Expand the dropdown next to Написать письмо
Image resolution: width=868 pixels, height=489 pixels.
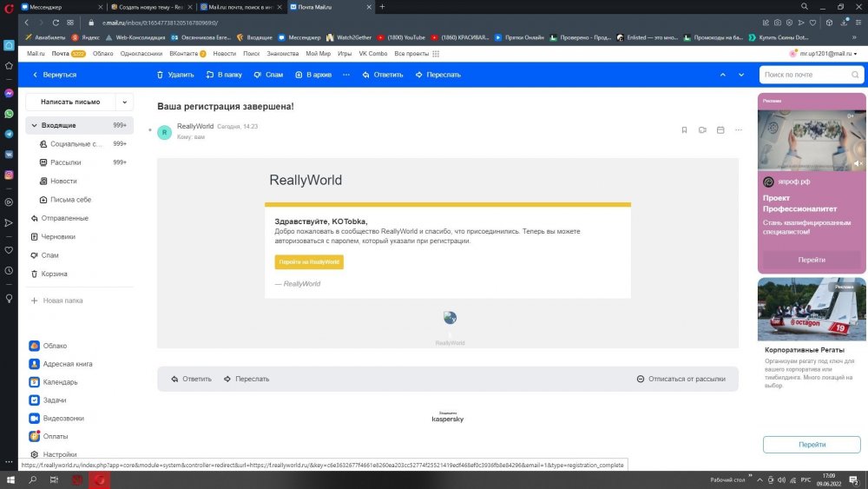(124, 102)
